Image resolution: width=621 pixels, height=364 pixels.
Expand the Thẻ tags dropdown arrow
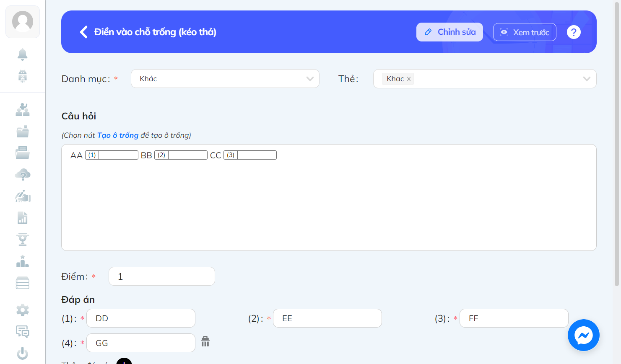[587, 79]
